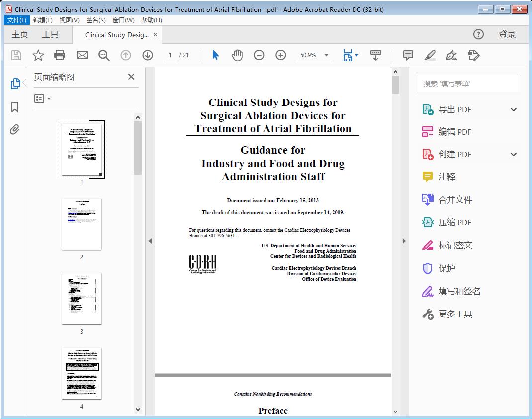Open the zoom level 50.9% dropdown
The image size is (532, 419).
(314, 55)
